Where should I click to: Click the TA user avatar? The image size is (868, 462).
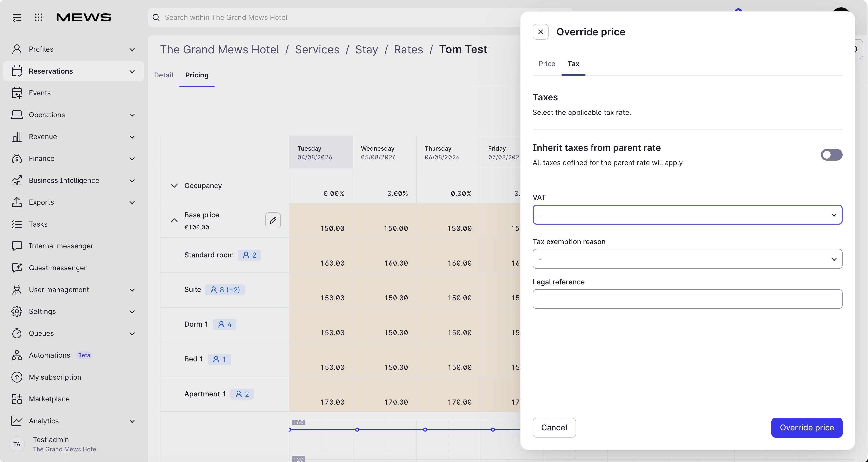pyautogui.click(x=17, y=444)
